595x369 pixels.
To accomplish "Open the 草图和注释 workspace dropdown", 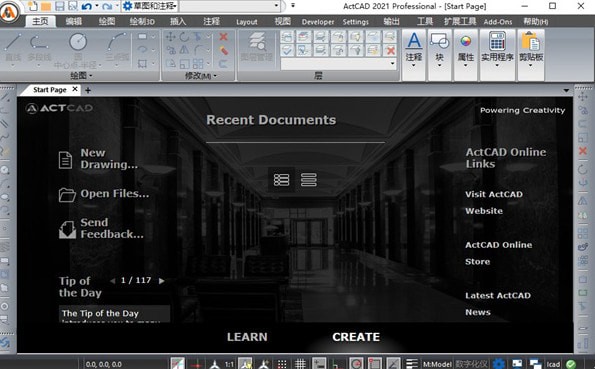I will [x=150, y=6].
